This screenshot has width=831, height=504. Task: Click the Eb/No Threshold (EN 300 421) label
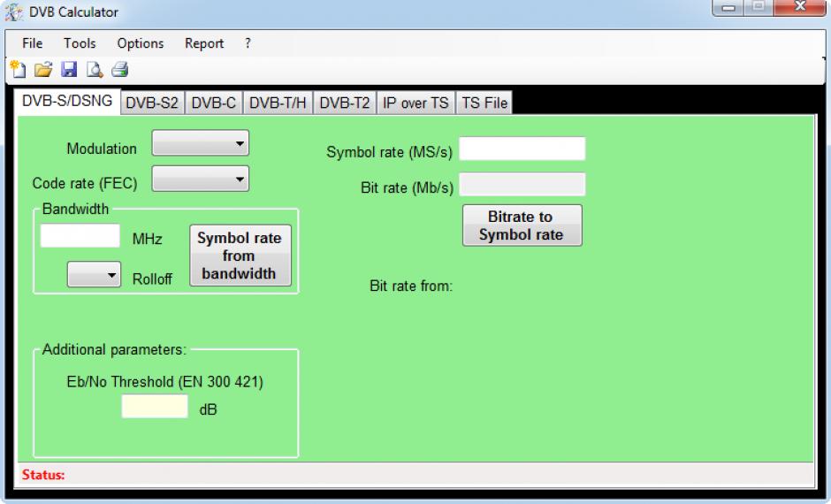164,382
